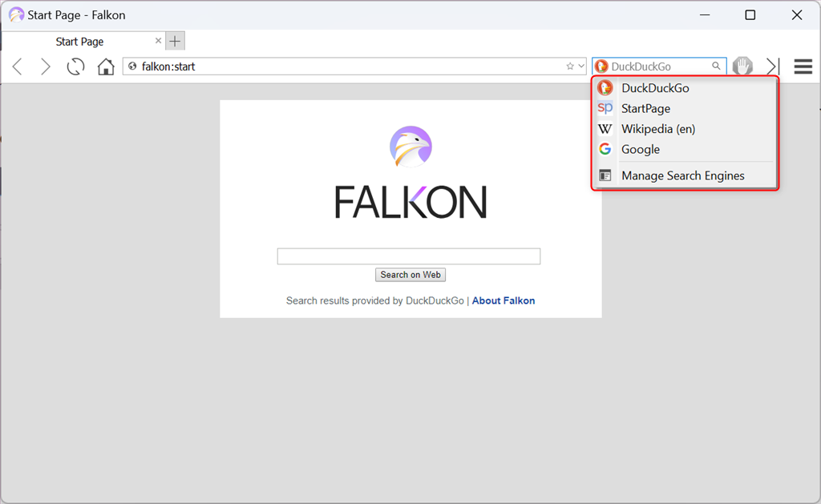
Task: Maximize the Falkon window
Action: point(750,14)
